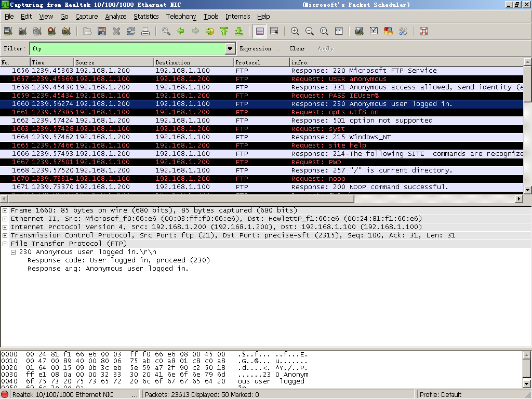Collapse the File Transfer Protocol node

click(x=5, y=244)
